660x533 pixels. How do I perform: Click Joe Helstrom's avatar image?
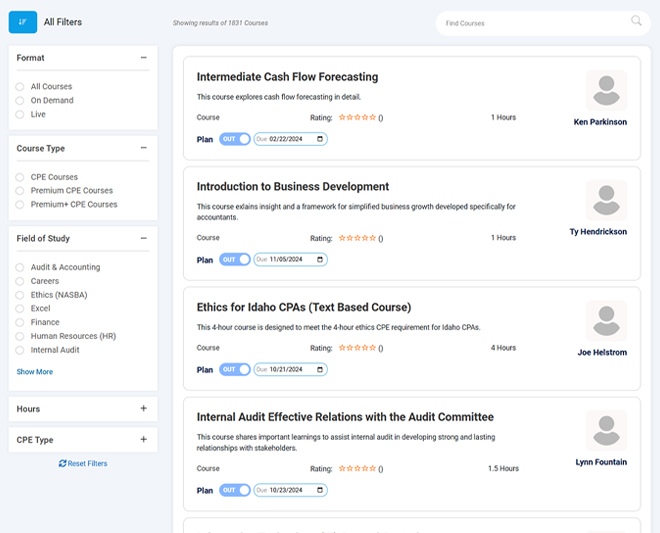(606, 321)
